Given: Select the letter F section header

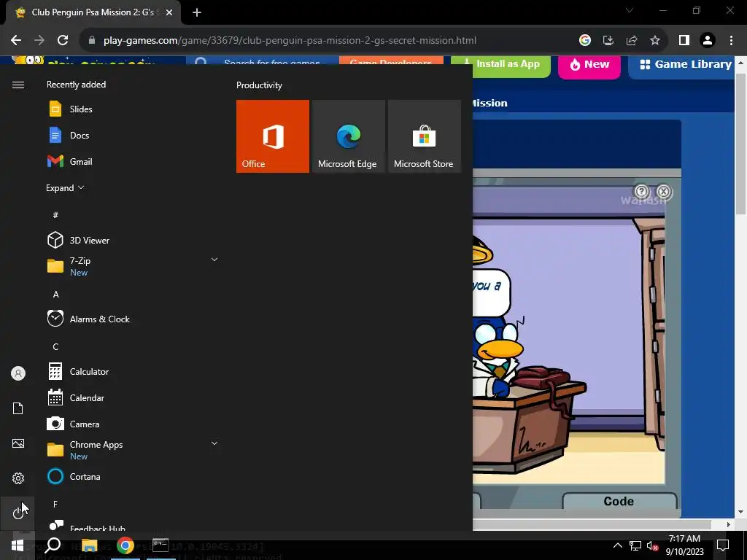Looking at the screenshot, I should click(55, 504).
